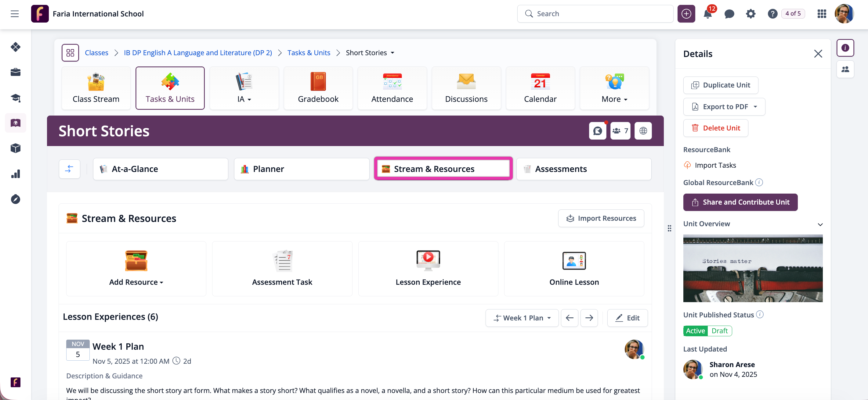Click the globe icon in Short Stories header
868x400 pixels.
point(643,130)
